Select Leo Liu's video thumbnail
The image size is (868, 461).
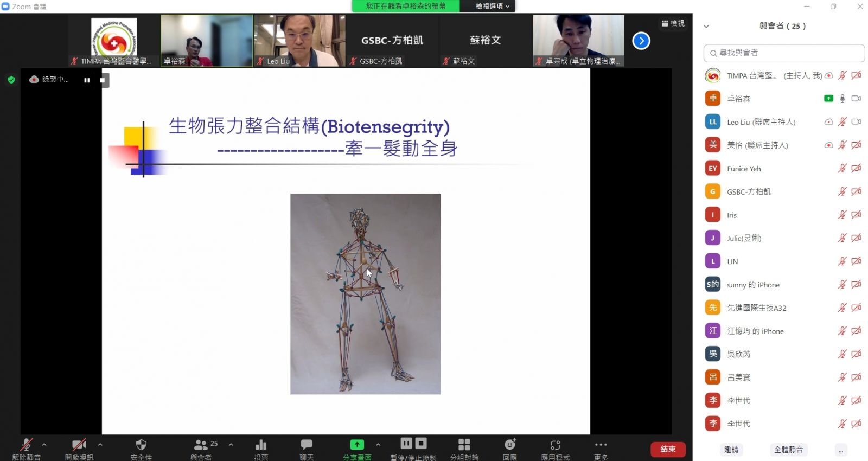300,41
